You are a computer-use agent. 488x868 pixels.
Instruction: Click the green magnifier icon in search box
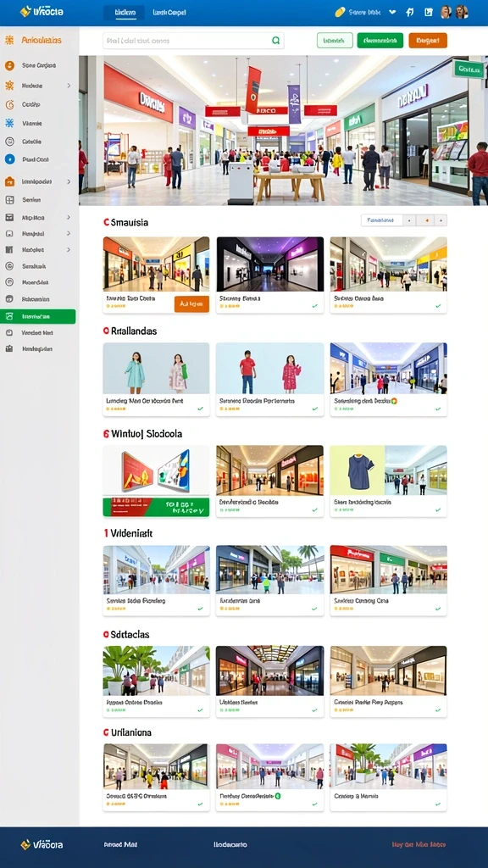[x=275, y=41]
